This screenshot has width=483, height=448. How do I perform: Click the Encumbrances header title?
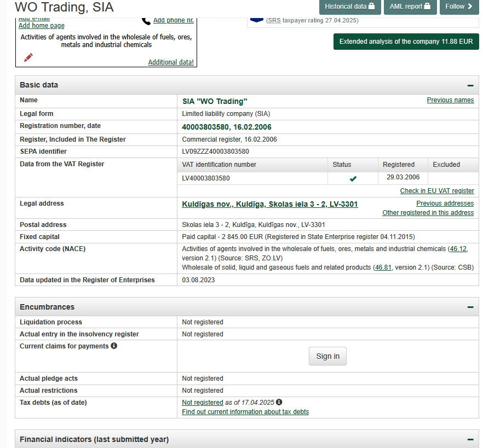(47, 307)
